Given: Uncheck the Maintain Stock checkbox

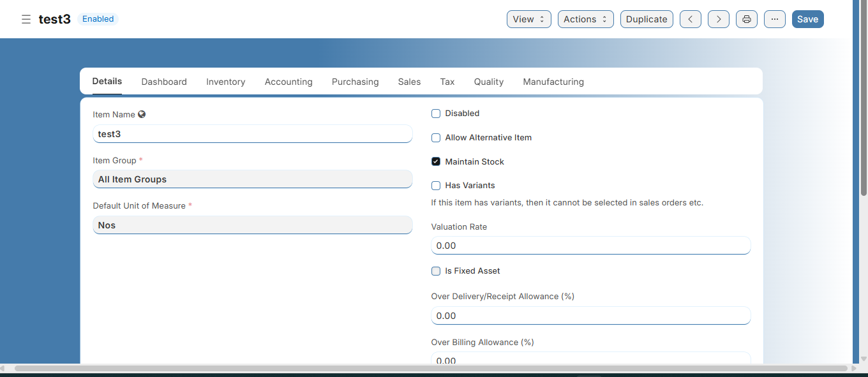Looking at the screenshot, I should coord(436,162).
